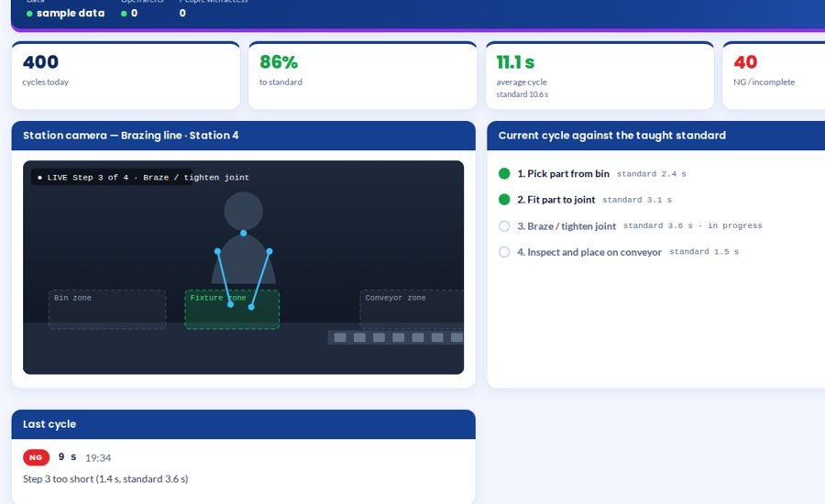Click the red NG badge
825x504 pixels.
pyautogui.click(x=36, y=457)
